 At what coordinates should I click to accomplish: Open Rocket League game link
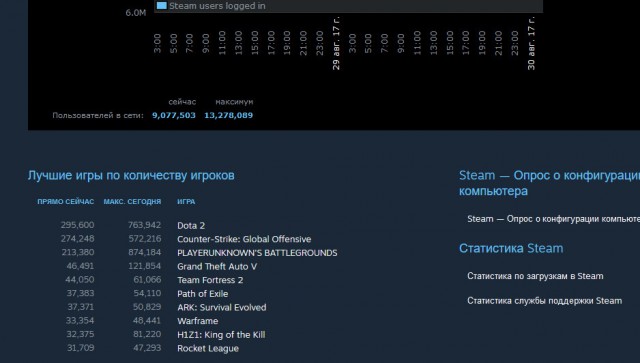pyautogui.click(x=208, y=348)
